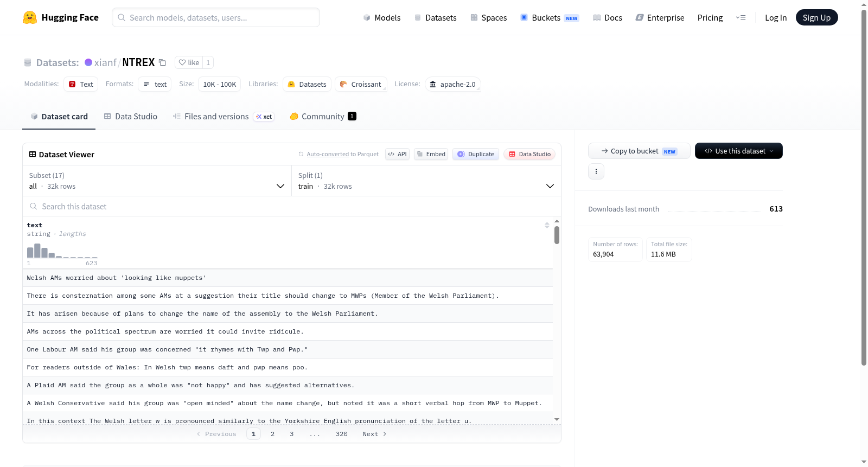Click the Next page button
Viewport: 868px width, 467px height.
[374, 434]
